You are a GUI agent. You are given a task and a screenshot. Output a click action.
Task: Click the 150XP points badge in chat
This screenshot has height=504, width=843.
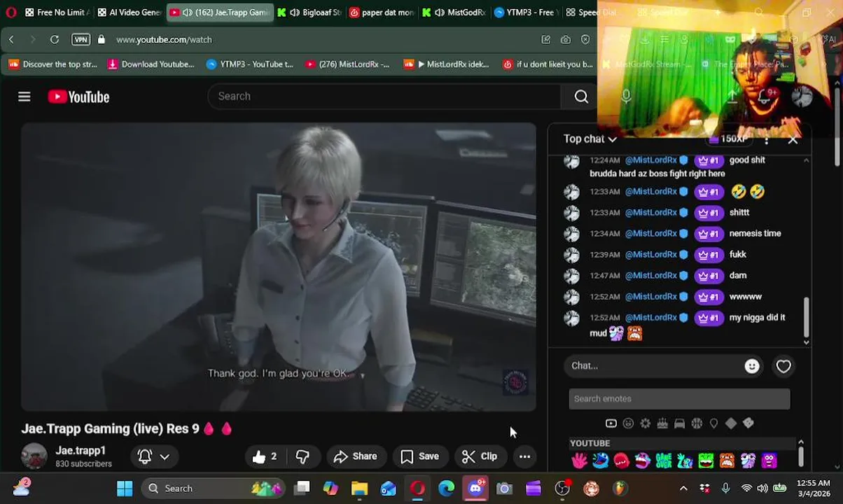(x=727, y=139)
